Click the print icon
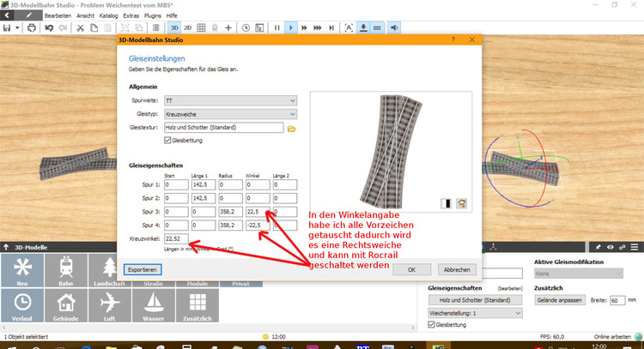The image size is (644, 349). pyautogui.click(x=31, y=27)
